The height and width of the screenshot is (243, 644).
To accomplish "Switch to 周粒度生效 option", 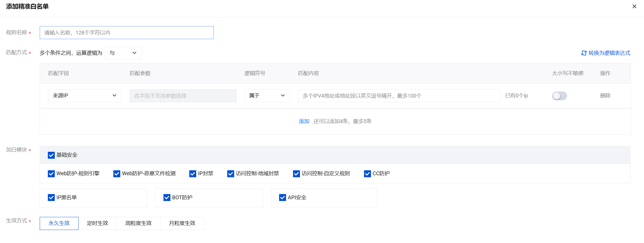I will point(138,223).
